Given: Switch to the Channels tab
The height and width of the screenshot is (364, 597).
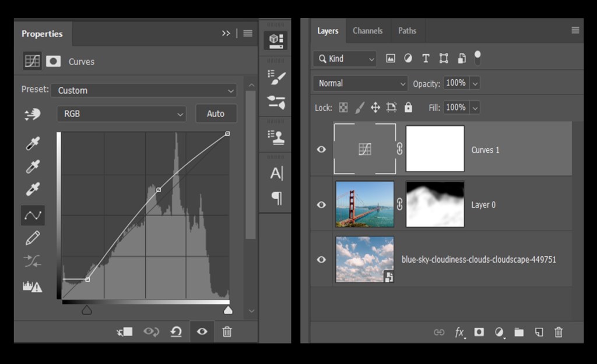Looking at the screenshot, I should 367,31.
